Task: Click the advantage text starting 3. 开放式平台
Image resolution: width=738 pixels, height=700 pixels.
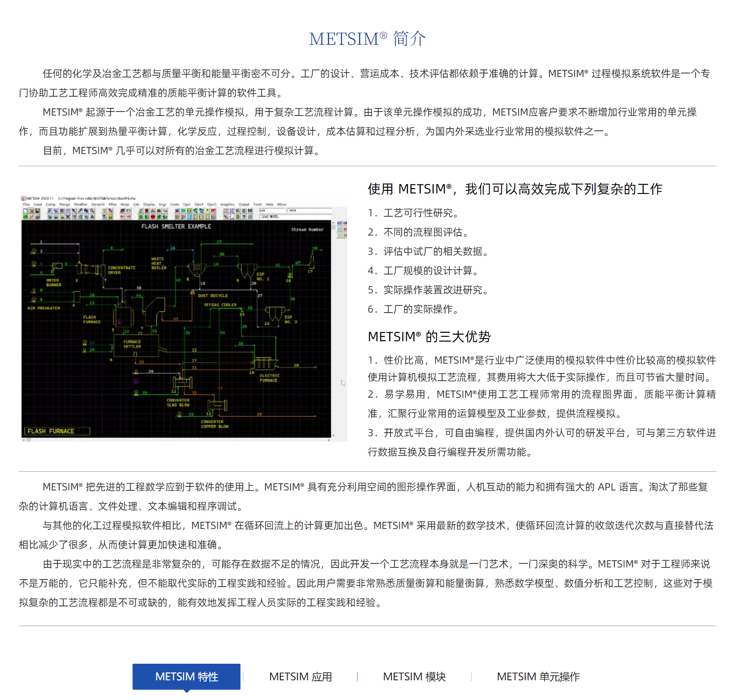Action: point(542,442)
